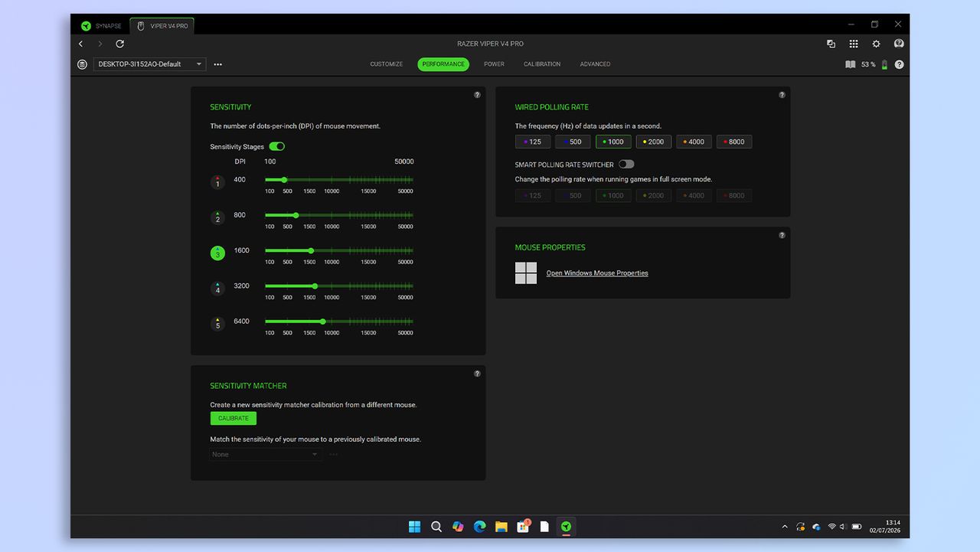Go to the Calibration tab
This screenshot has width=980, height=552.
coord(542,64)
